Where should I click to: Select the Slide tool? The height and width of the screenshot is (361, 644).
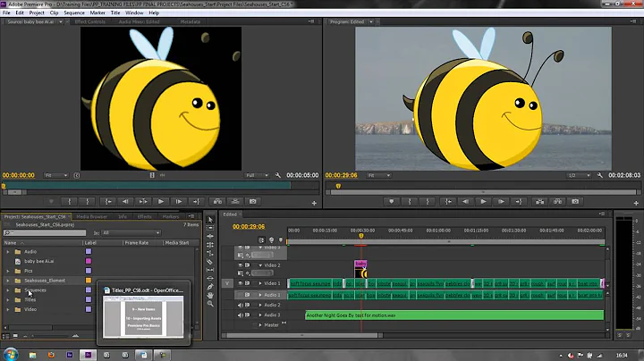210,278
